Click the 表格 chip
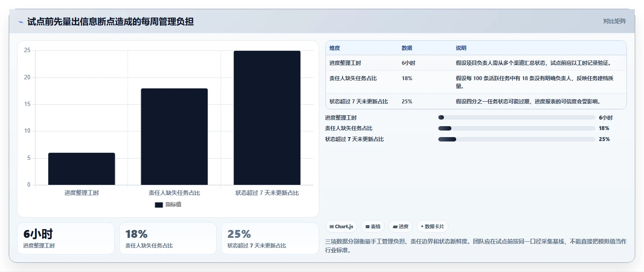 (373, 226)
